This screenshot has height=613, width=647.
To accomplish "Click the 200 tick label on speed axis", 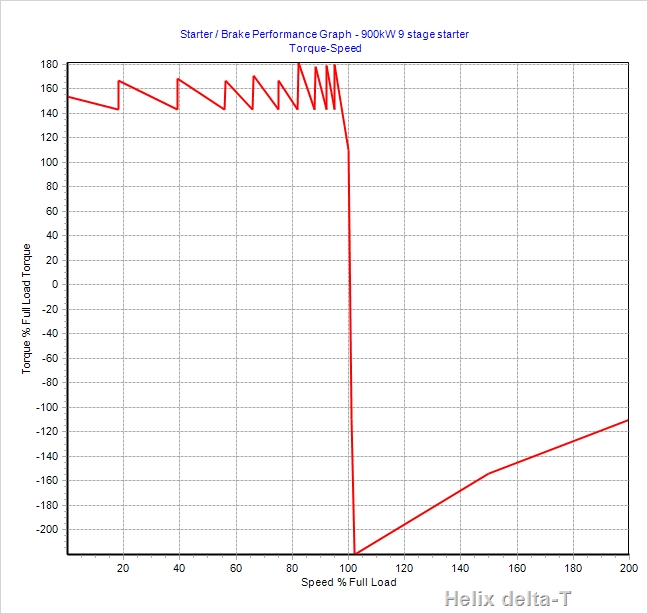I will pyautogui.click(x=628, y=568).
